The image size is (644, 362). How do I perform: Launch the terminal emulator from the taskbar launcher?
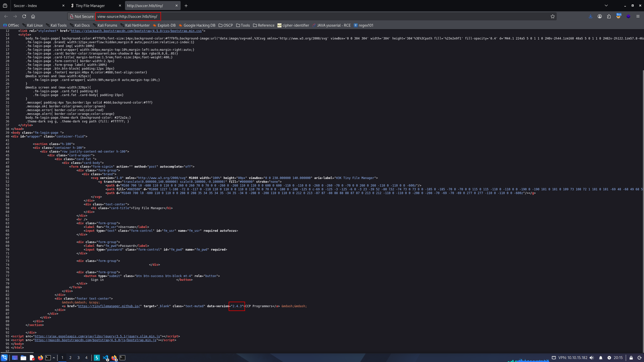(48, 358)
